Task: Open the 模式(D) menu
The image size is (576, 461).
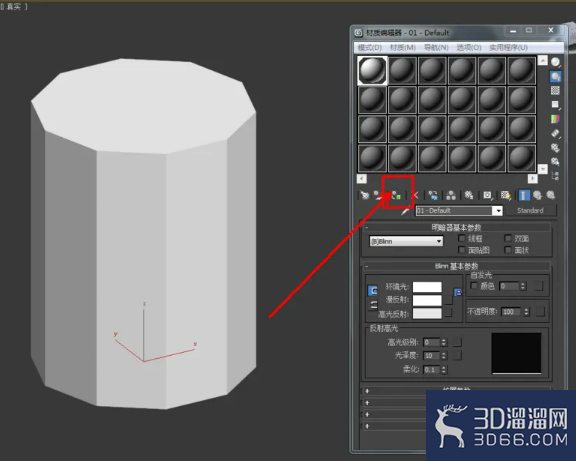Action: tap(370, 48)
